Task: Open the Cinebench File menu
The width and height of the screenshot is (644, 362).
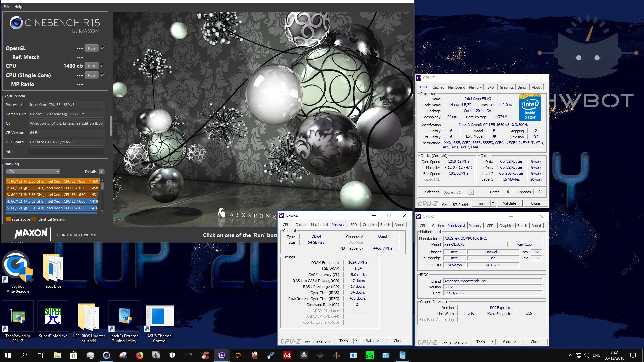Action: point(7,7)
